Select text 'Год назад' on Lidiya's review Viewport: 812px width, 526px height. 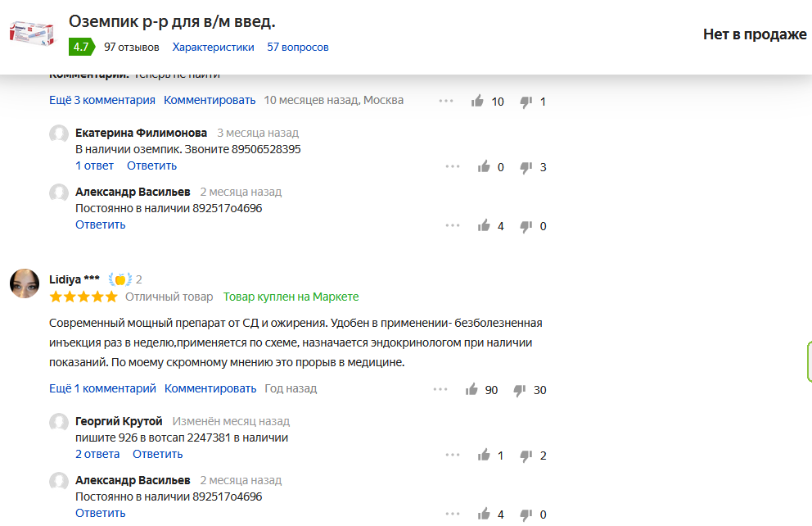point(291,388)
